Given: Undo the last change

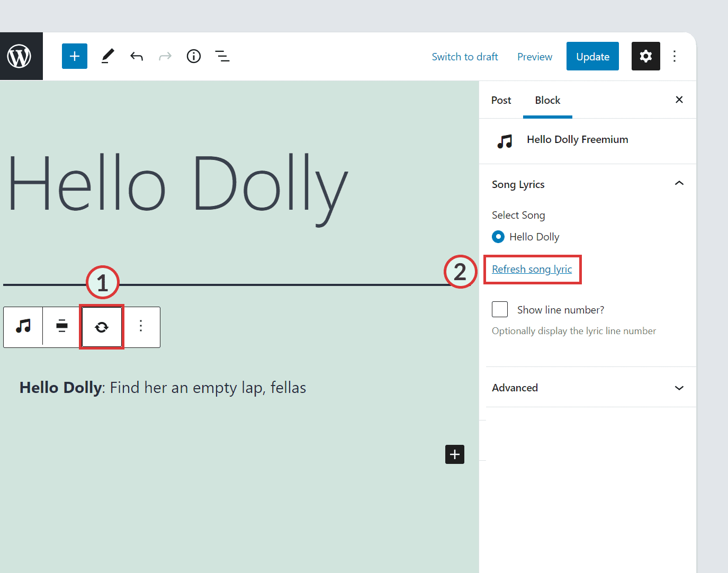Looking at the screenshot, I should 137,56.
